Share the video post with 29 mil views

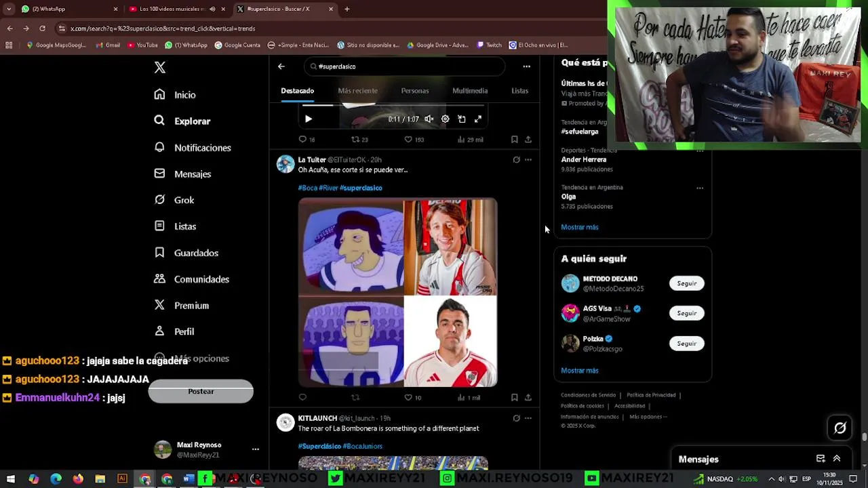(x=528, y=140)
